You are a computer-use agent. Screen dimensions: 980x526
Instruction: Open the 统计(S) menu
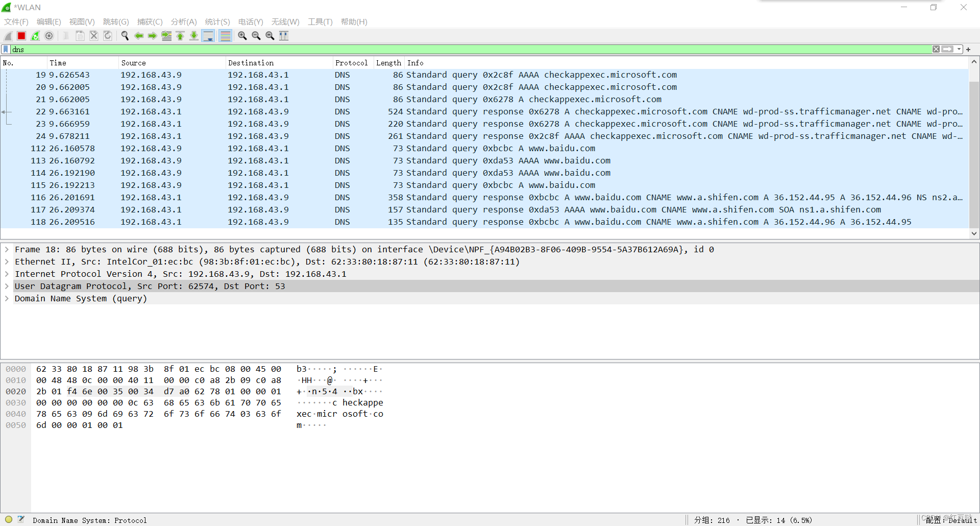pyautogui.click(x=217, y=22)
